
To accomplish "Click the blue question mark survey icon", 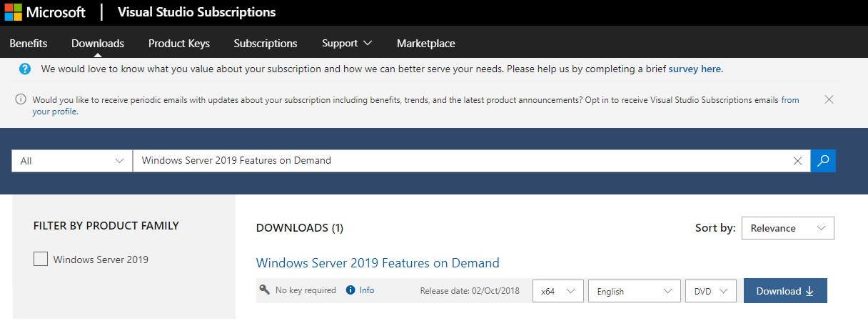I will [26, 69].
